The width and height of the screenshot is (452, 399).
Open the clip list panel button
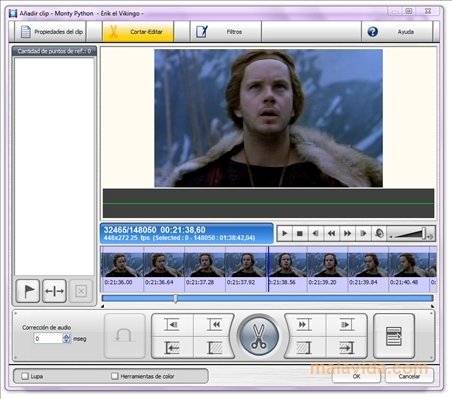[x=394, y=336]
